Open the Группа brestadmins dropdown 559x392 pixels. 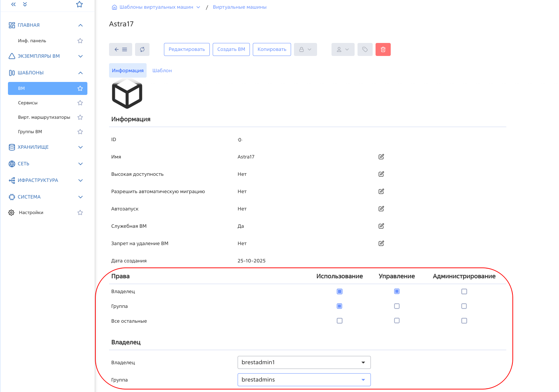tap(304, 380)
